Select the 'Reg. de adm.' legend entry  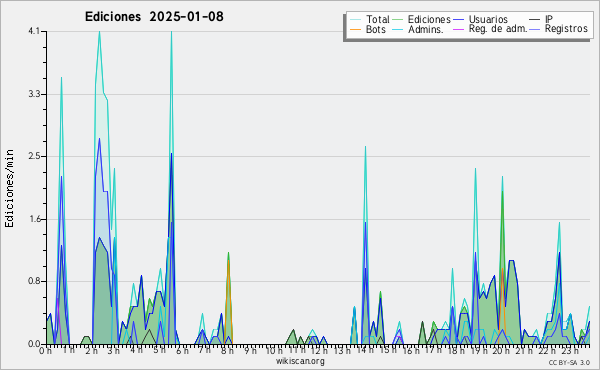[x=498, y=28]
